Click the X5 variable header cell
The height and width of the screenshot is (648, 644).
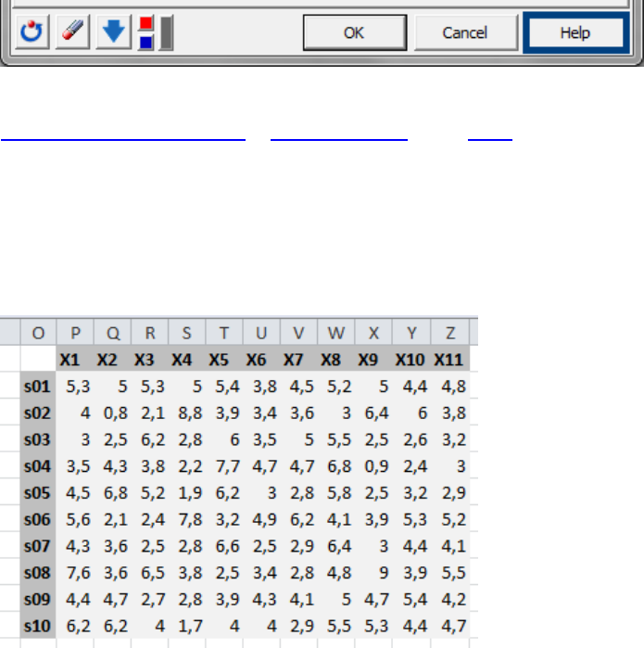[224, 360]
